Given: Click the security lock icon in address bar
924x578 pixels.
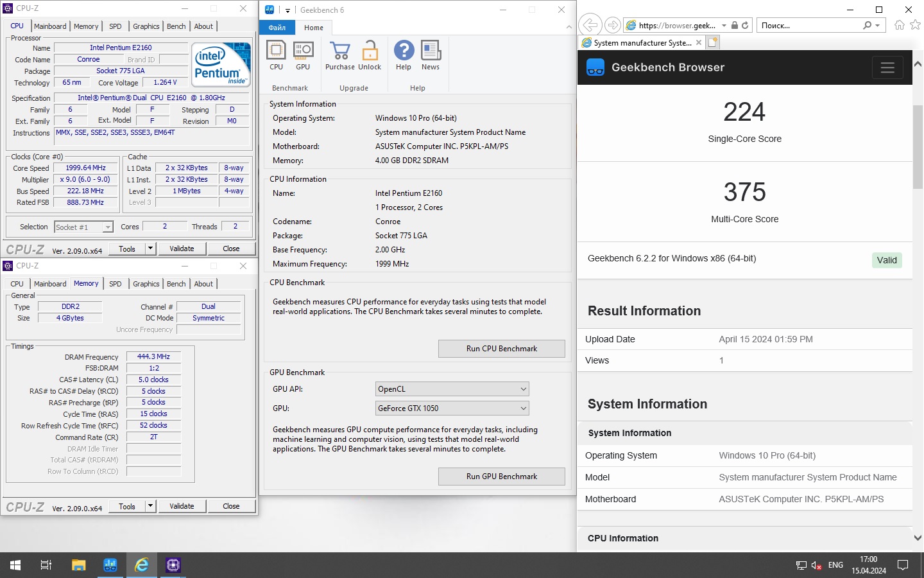Looking at the screenshot, I should point(735,25).
